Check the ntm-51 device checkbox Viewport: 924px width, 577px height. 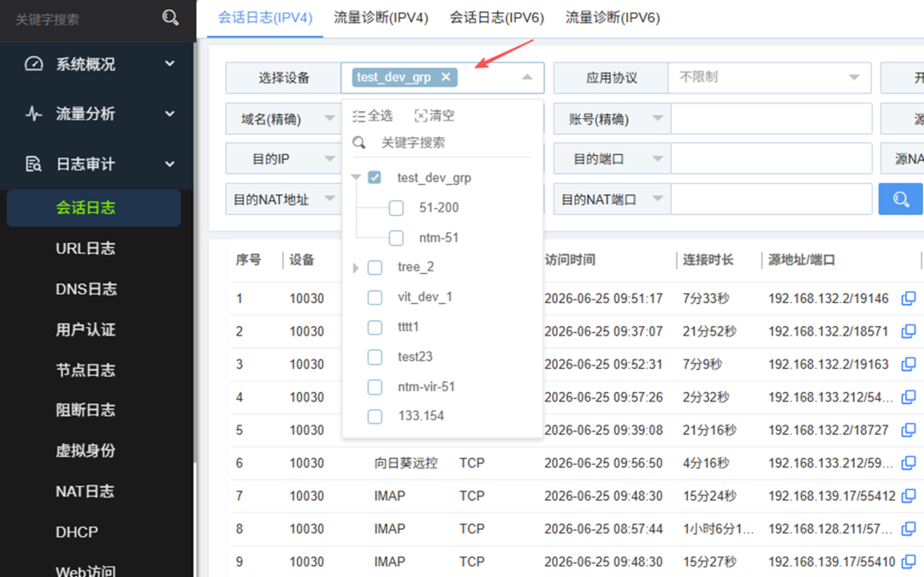[x=396, y=237]
